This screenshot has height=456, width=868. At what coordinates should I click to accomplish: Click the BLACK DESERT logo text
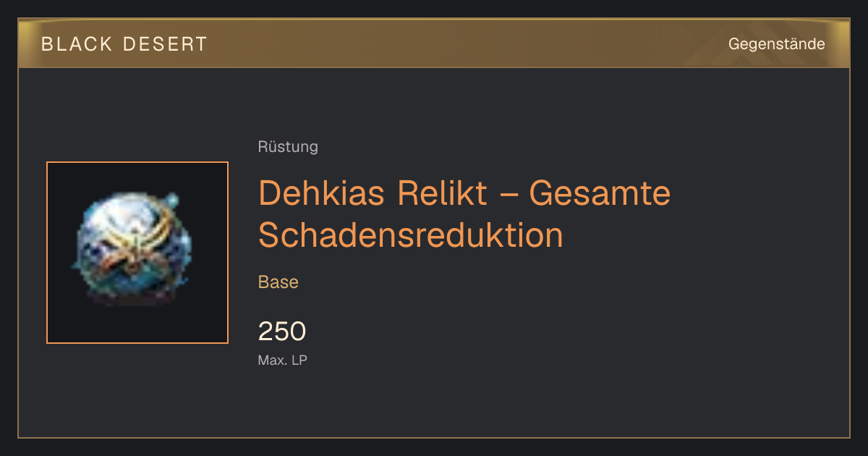pos(124,44)
